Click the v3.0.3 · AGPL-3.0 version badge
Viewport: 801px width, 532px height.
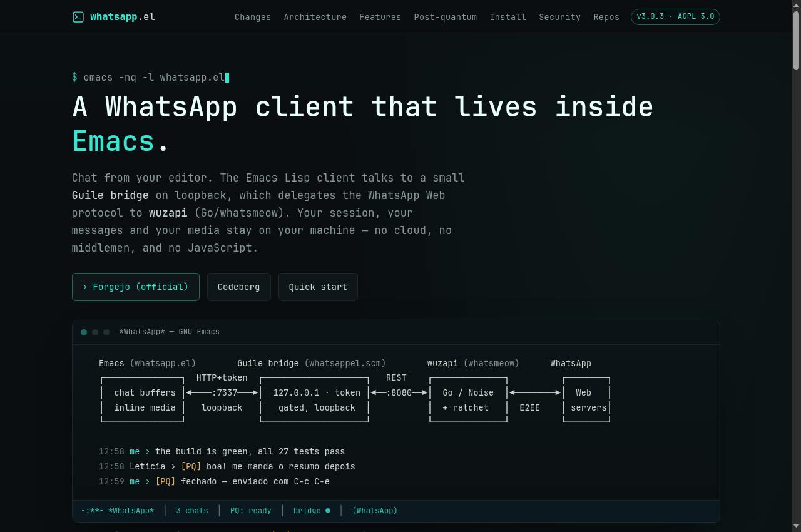tap(675, 17)
